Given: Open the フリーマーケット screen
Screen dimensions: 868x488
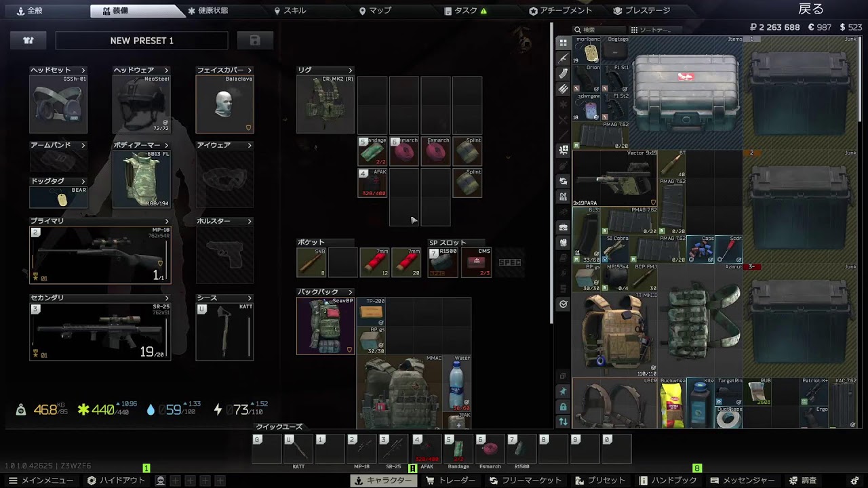Looking at the screenshot, I should [x=526, y=481].
